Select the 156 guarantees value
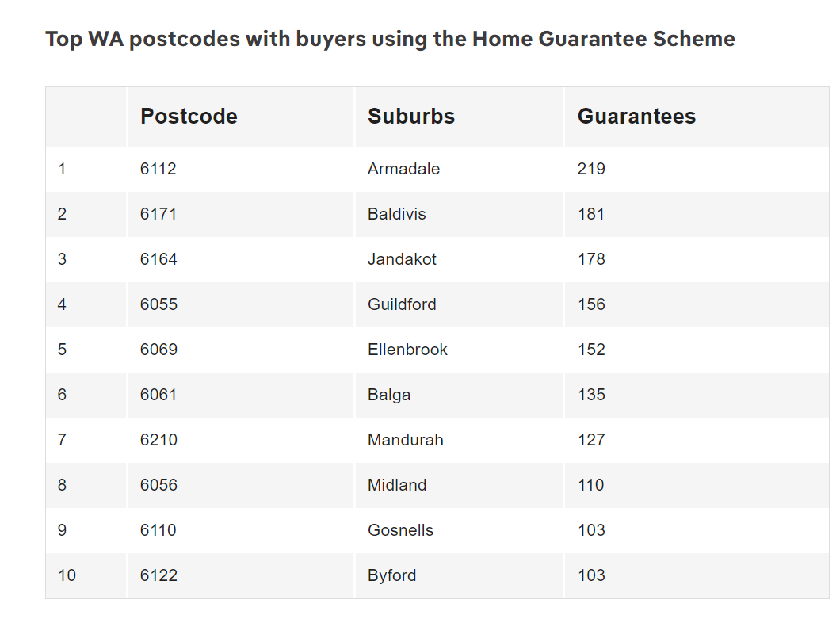 pos(591,304)
